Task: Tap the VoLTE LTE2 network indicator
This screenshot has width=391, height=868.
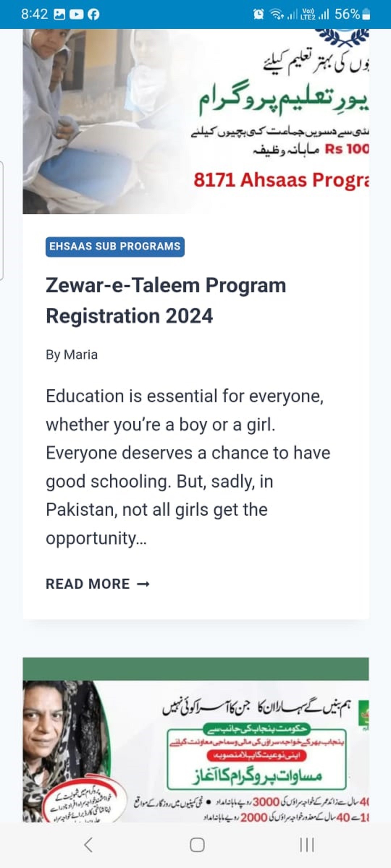Action: (308, 14)
